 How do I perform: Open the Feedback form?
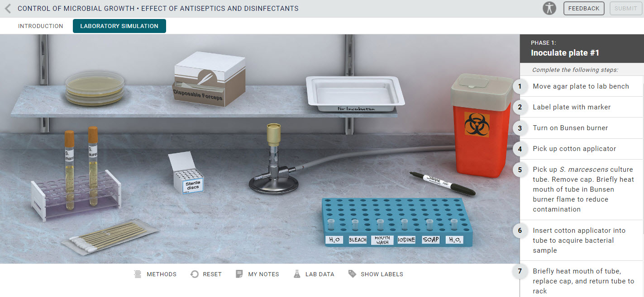584,8
